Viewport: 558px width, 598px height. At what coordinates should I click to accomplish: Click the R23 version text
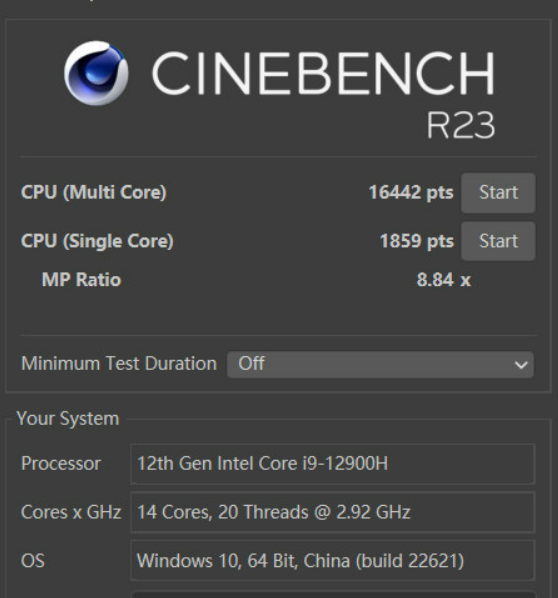pos(461,125)
